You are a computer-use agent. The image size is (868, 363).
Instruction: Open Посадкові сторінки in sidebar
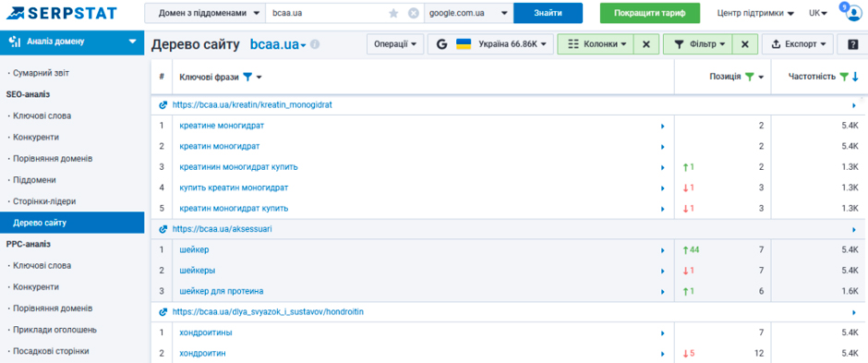coord(51,351)
